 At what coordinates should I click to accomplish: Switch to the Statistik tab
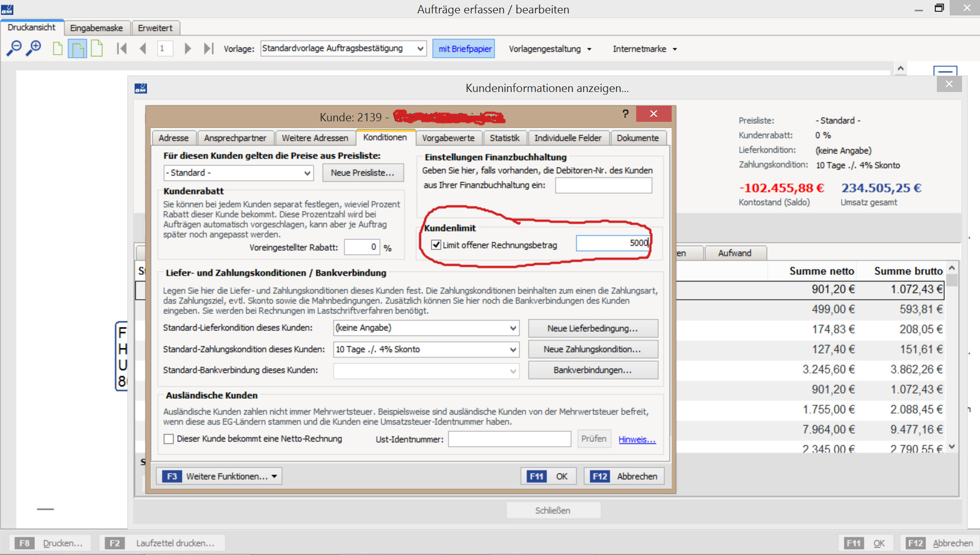[504, 138]
